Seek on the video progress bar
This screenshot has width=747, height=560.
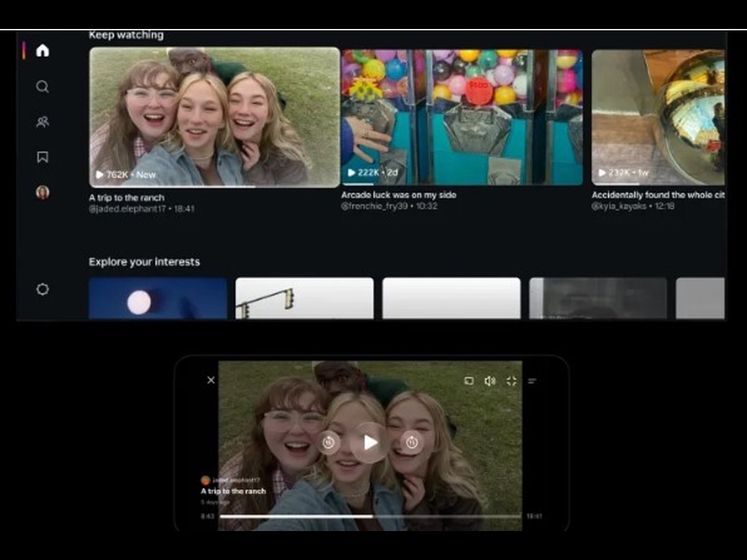pos(371,516)
